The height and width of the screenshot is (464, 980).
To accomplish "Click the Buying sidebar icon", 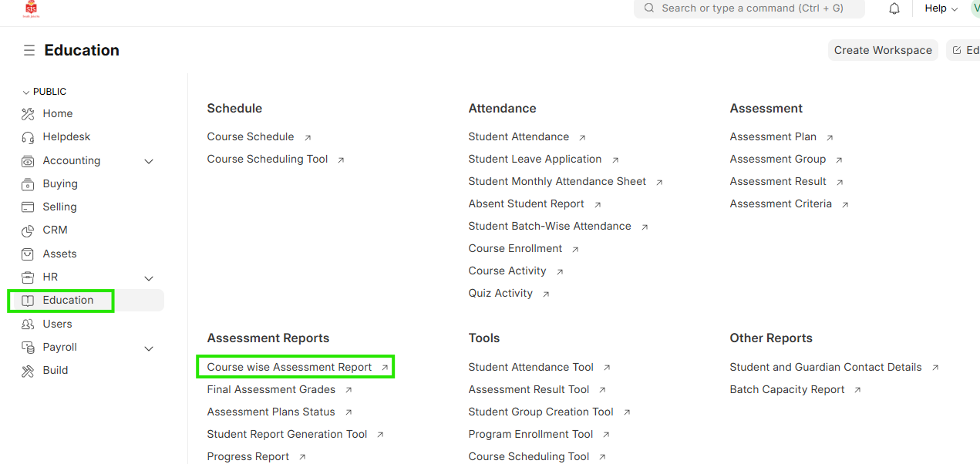I will point(29,184).
